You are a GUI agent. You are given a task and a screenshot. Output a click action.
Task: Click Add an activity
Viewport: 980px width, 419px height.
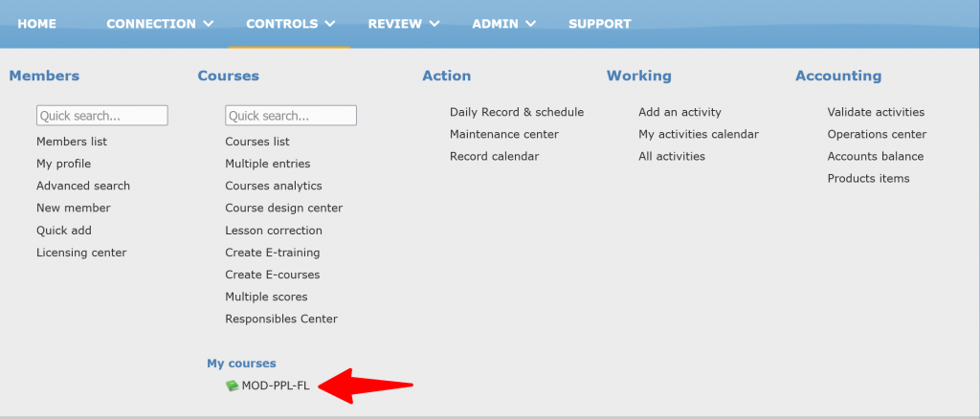679,112
